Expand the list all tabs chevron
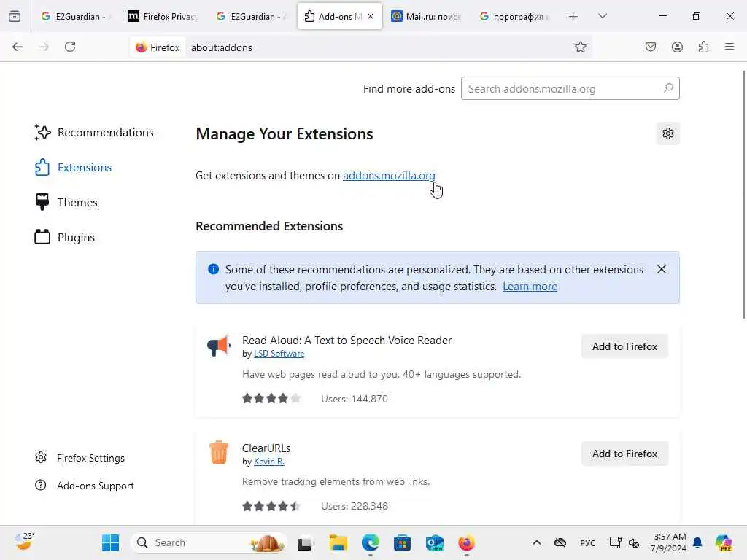This screenshot has width=747, height=560. click(x=603, y=16)
